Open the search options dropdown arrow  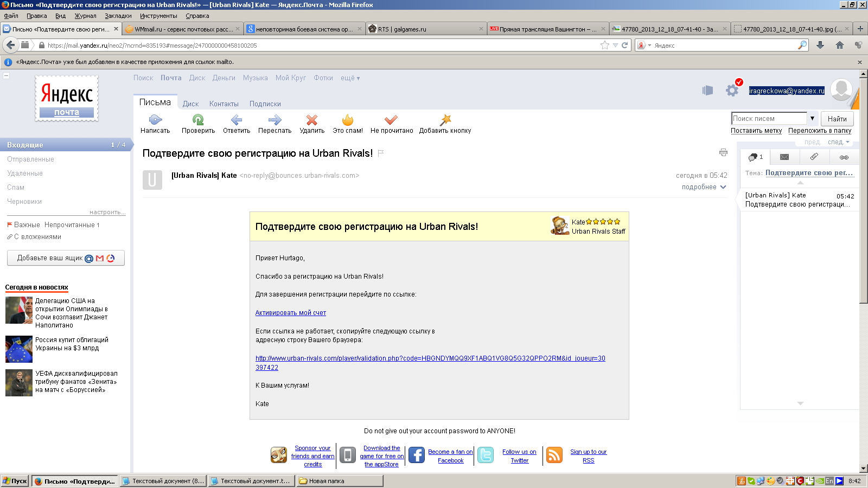coord(812,118)
